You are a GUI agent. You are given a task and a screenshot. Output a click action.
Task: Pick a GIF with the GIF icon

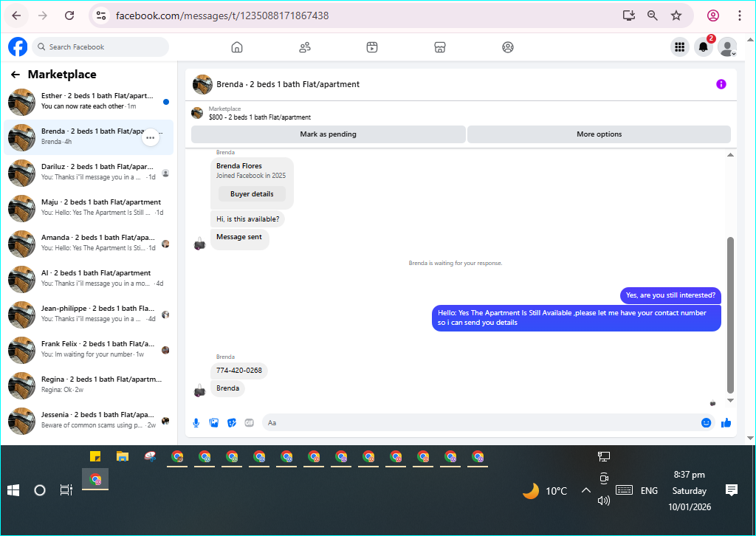tap(250, 423)
